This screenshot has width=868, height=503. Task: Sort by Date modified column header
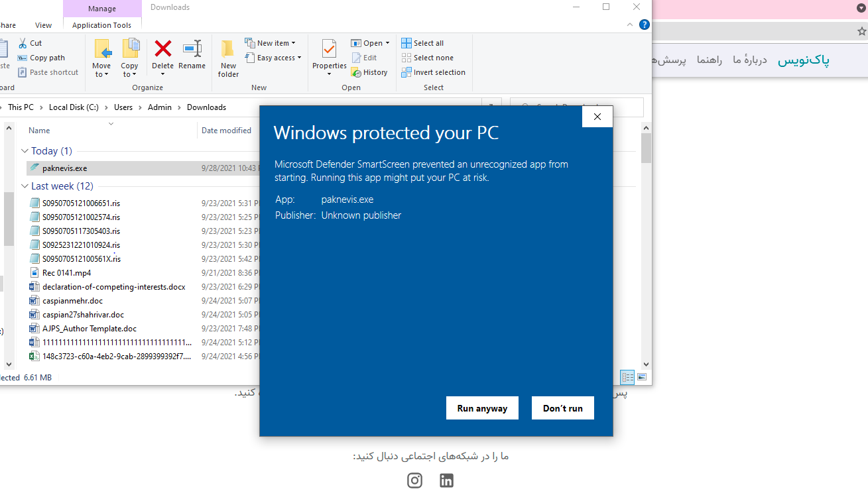coord(226,131)
